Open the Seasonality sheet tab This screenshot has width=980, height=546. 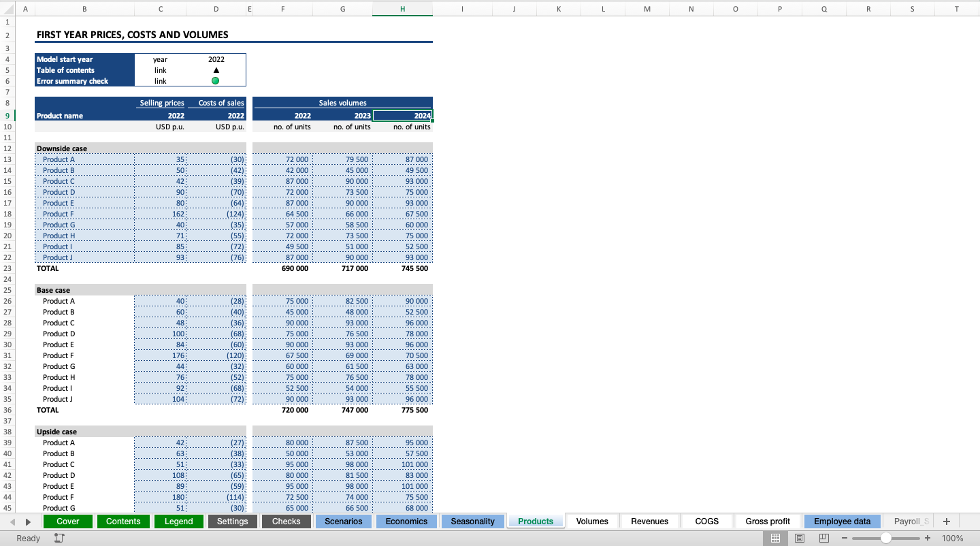point(473,521)
